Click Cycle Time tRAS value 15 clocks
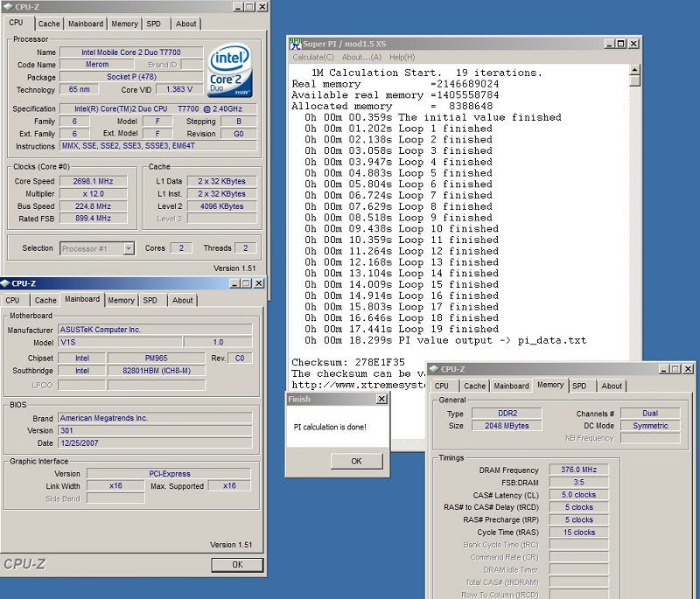This screenshot has height=599, width=700. click(x=578, y=532)
